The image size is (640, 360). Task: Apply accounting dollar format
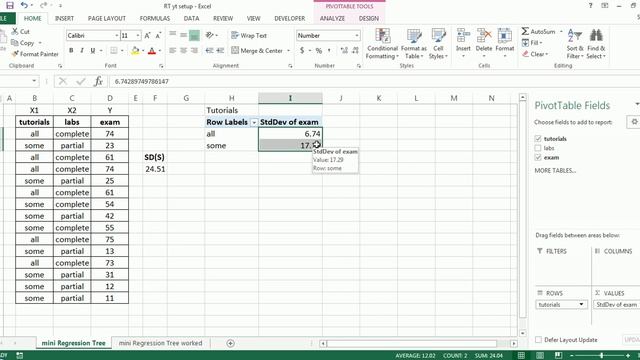[302, 51]
